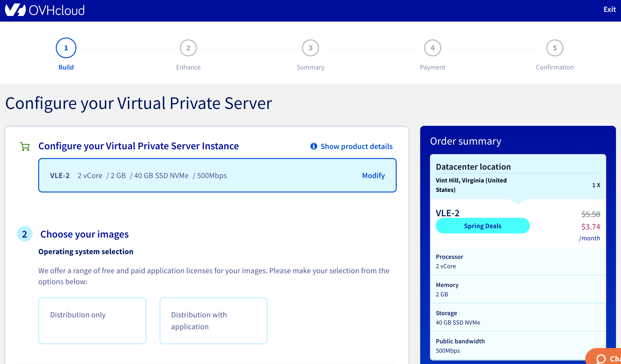Click the 'Storage' 40 GB SSD NVMe row
Screen dimensions: 621x364
(518, 317)
